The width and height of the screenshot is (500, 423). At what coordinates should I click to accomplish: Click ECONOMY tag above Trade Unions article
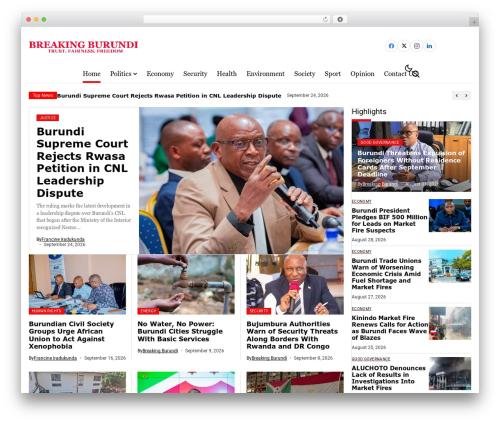coord(361,252)
